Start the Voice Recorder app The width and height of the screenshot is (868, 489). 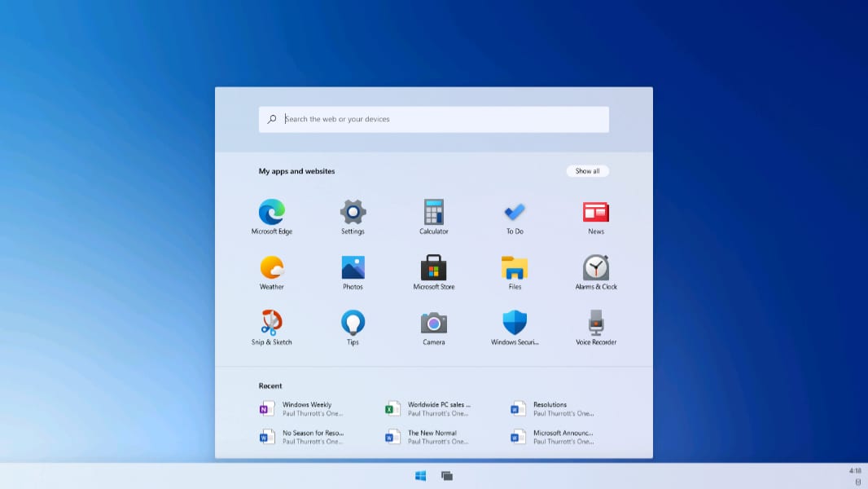(x=595, y=324)
